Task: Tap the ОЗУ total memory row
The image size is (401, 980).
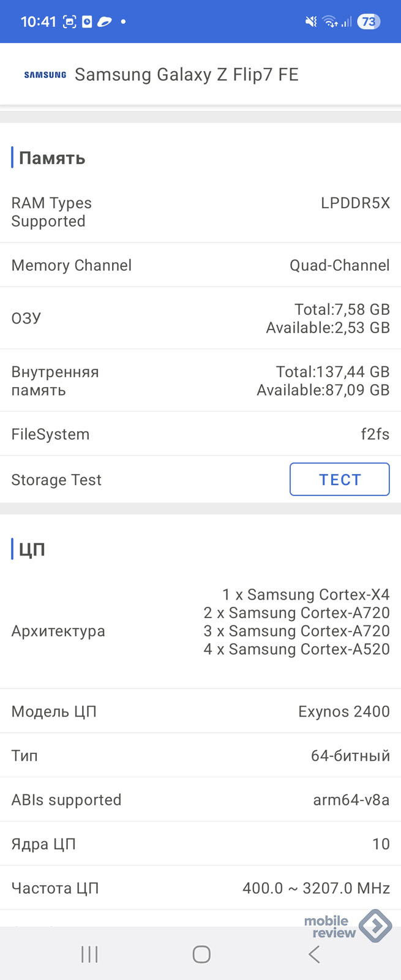Action: coord(200,318)
